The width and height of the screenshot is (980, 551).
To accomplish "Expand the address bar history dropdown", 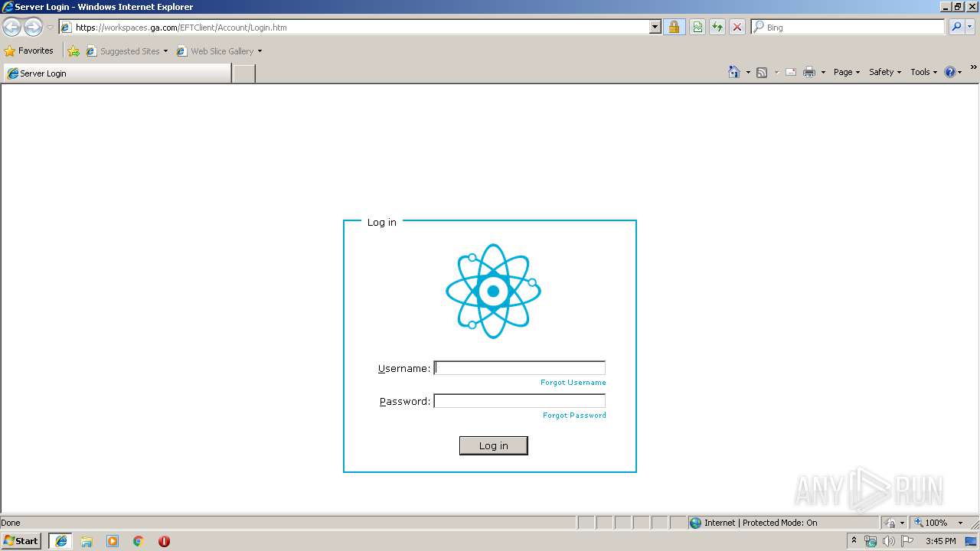I will point(655,28).
